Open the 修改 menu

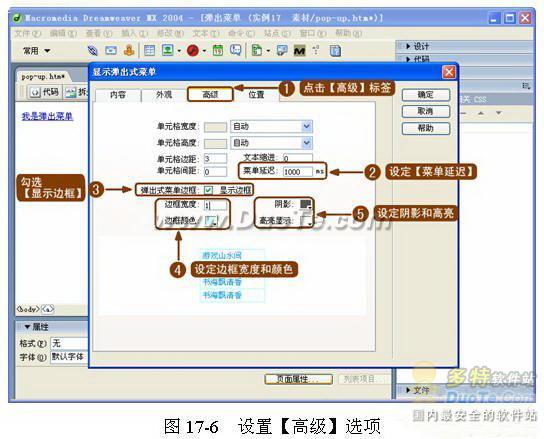[x=170, y=34]
